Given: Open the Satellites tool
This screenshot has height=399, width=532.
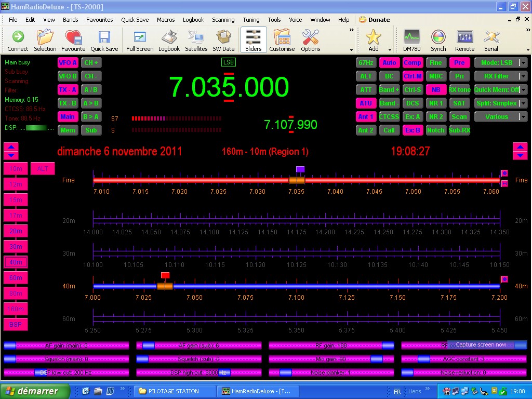Looking at the screenshot, I should 196,41.
